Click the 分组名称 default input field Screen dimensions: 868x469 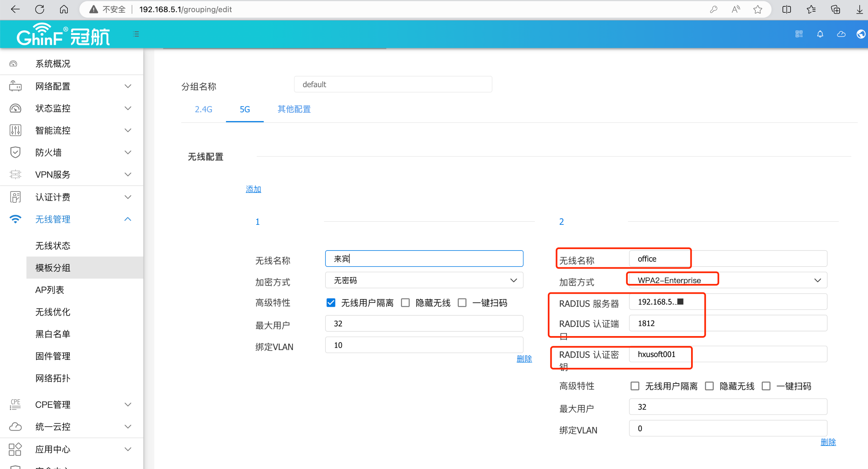393,84
